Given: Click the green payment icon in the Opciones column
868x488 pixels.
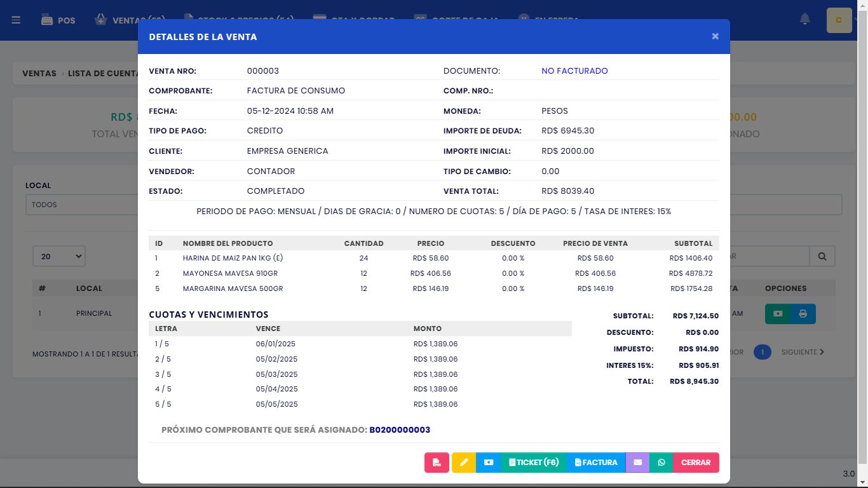Looking at the screenshot, I should [778, 314].
